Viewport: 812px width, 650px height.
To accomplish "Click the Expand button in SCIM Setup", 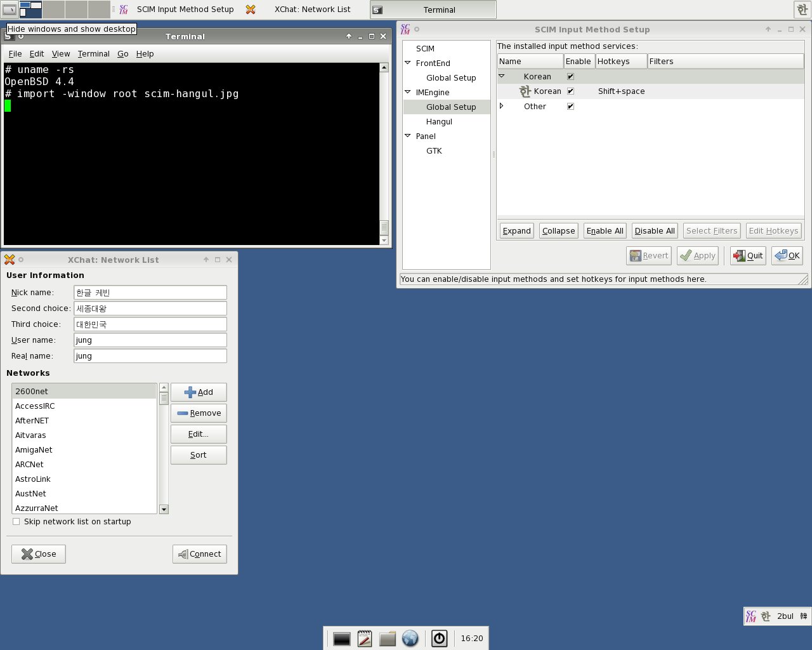I will 517,231.
